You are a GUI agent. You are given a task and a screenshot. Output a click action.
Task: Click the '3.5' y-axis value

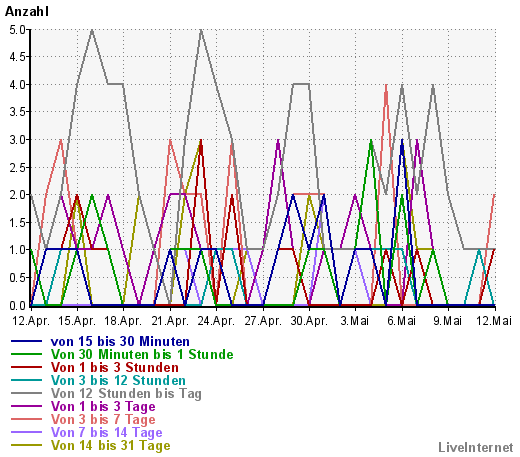click(x=17, y=112)
